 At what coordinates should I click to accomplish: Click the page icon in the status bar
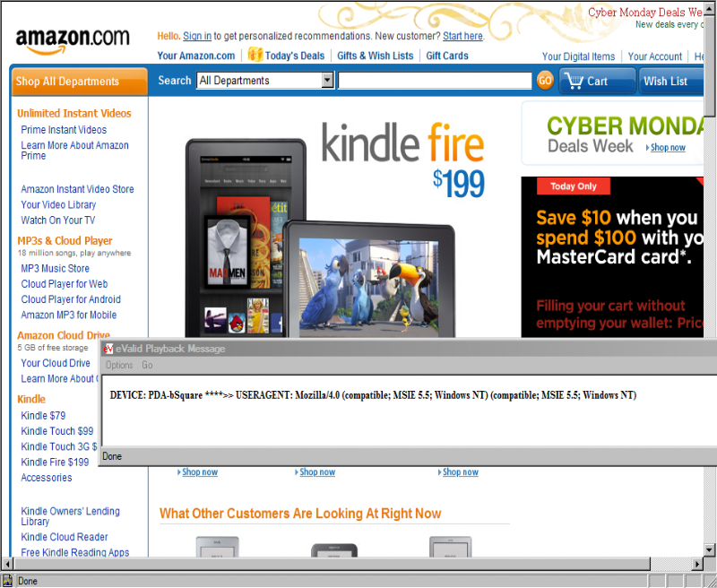(x=7, y=581)
